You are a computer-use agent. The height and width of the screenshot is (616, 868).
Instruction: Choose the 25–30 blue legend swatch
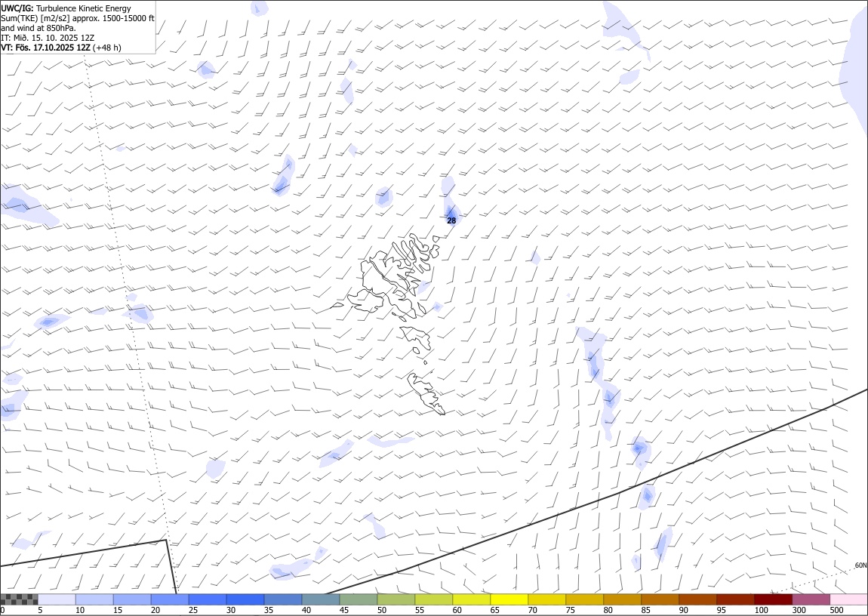(208, 599)
